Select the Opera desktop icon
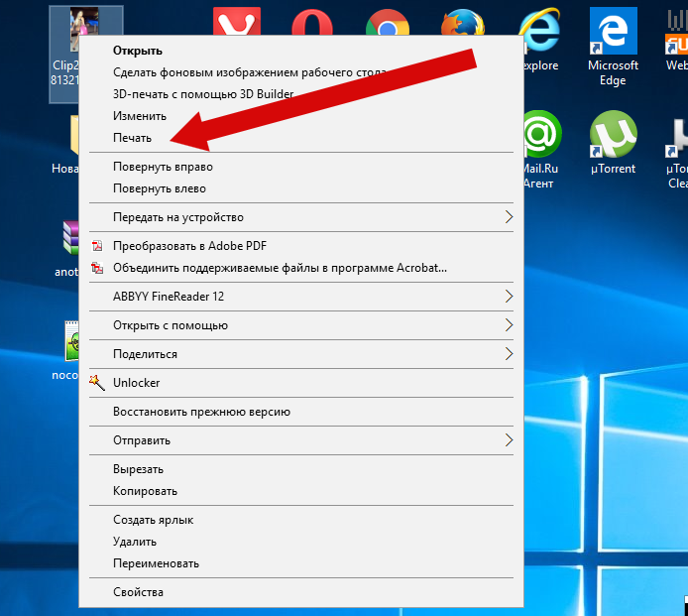The height and width of the screenshot is (616, 688). coord(312,22)
